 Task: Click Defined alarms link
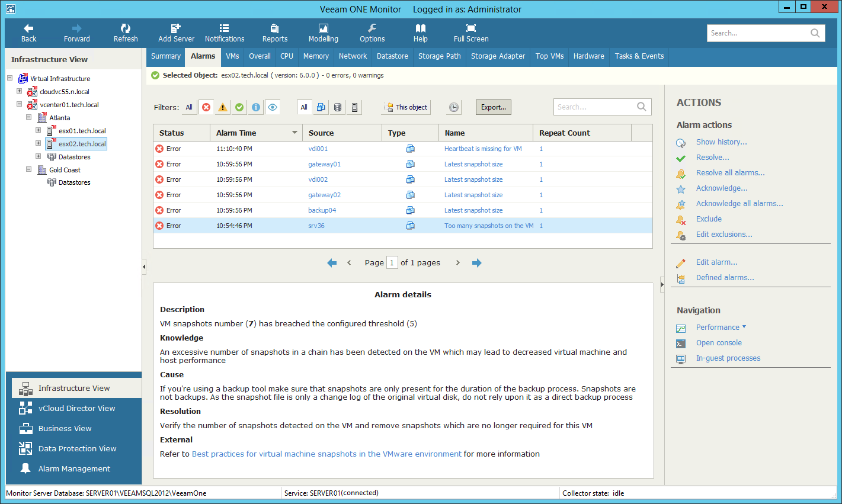pos(725,278)
